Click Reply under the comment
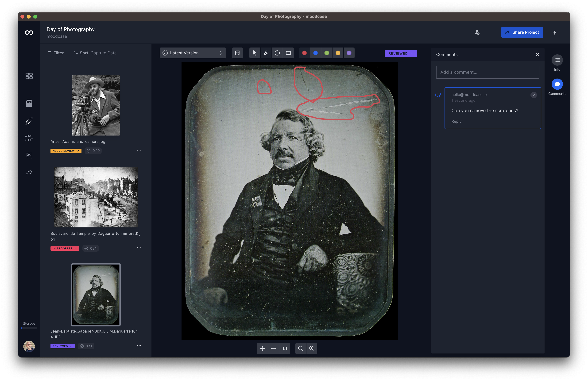This screenshot has width=588, height=381. click(456, 121)
